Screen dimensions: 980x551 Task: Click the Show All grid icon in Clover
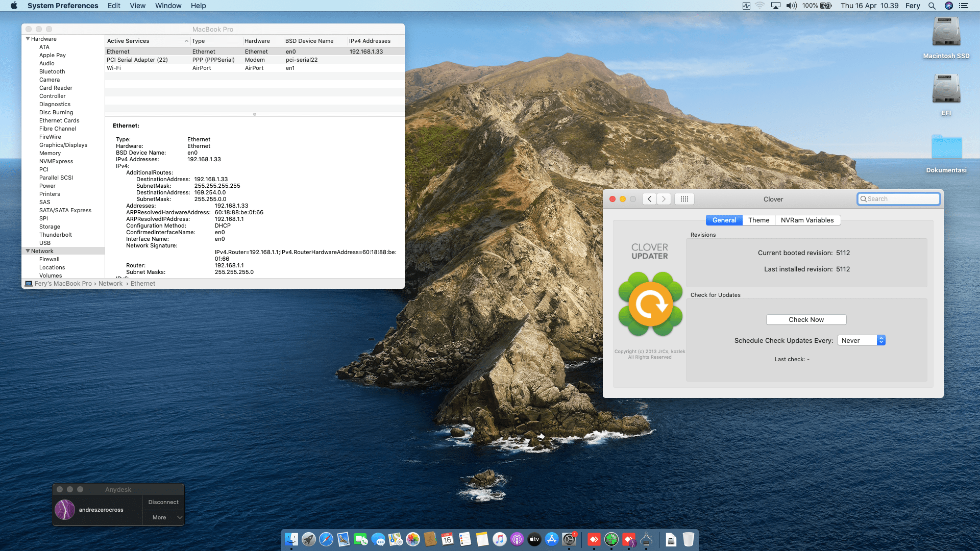click(x=684, y=199)
